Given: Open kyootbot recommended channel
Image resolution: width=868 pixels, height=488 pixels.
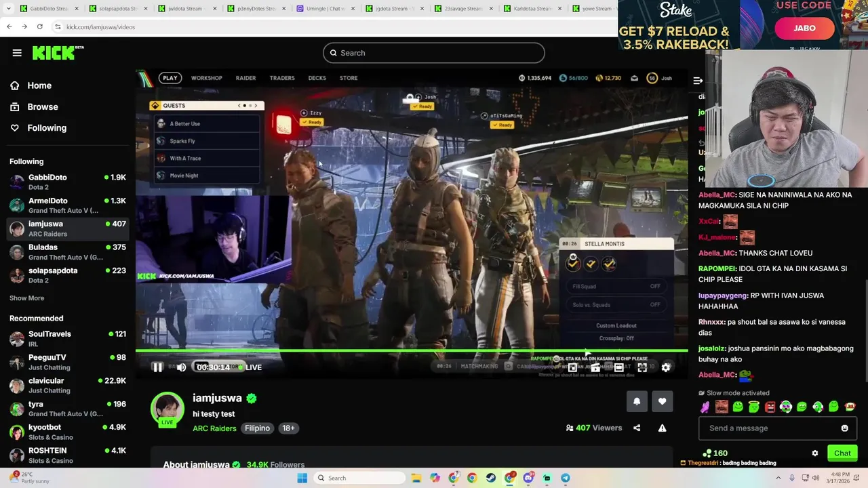Looking at the screenshot, I should click(68, 432).
